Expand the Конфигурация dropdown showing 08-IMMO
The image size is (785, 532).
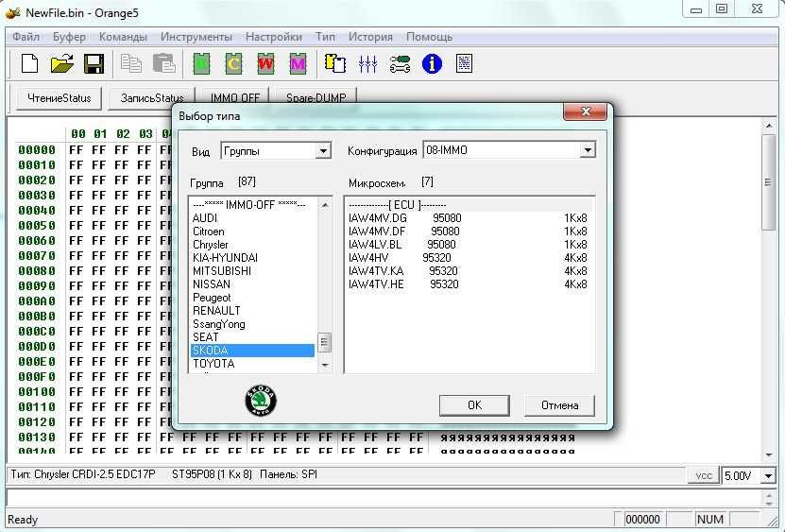pyautogui.click(x=588, y=150)
